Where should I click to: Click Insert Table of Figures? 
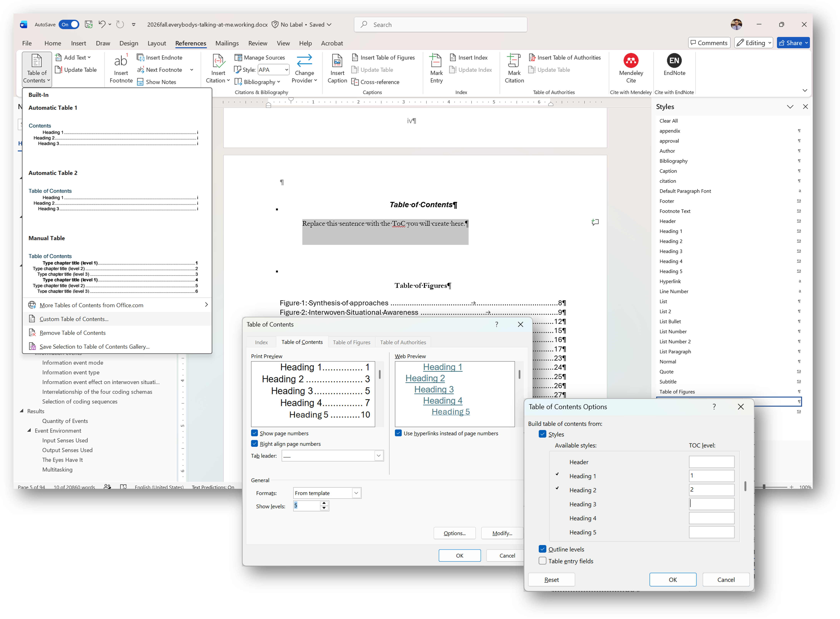pyautogui.click(x=383, y=57)
